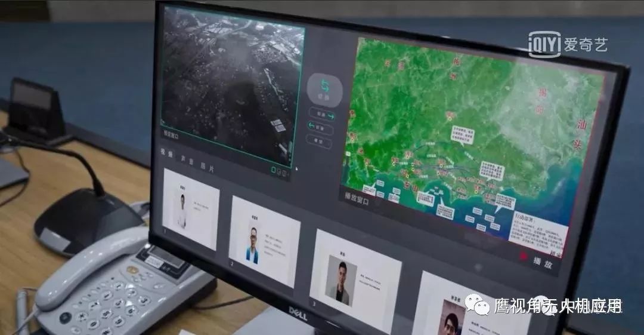Select profile thumbnail number 1
Screen dimensions: 644x335
click(x=190, y=208)
